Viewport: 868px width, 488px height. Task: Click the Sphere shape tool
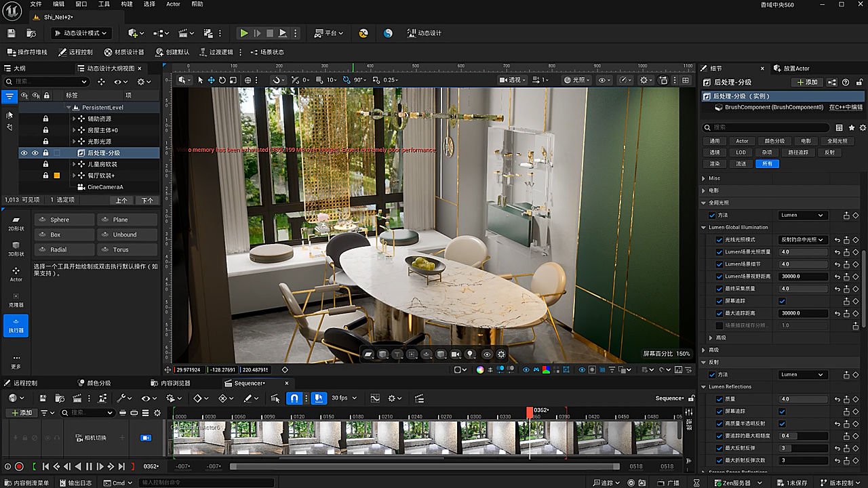click(x=64, y=220)
